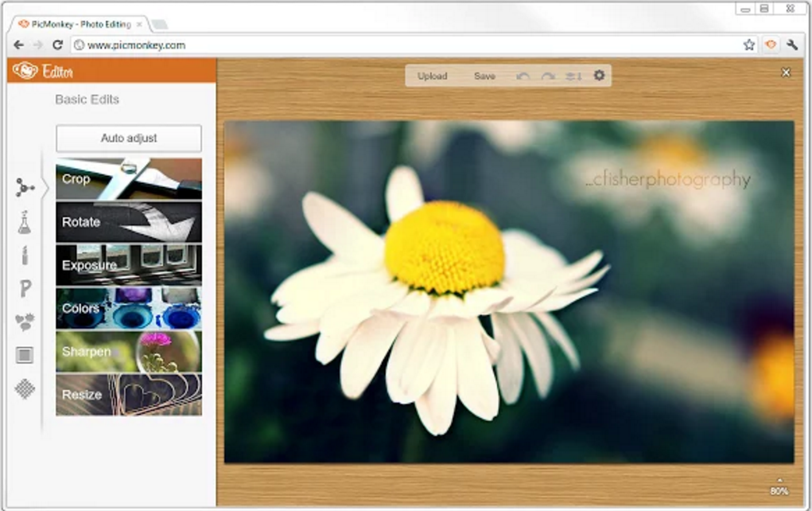The width and height of the screenshot is (812, 511).
Task: Bookmark page with the star icon
Action: pyautogui.click(x=749, y=45)
